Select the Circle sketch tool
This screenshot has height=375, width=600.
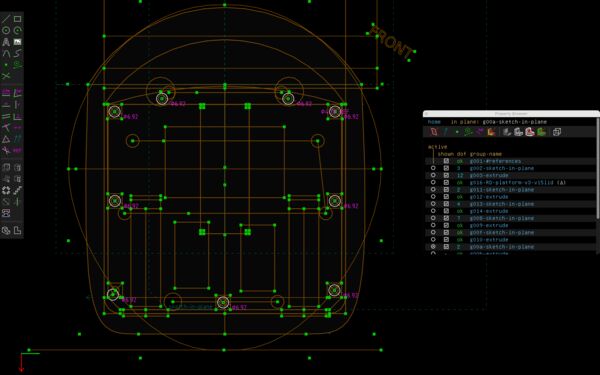pos(6,30)
